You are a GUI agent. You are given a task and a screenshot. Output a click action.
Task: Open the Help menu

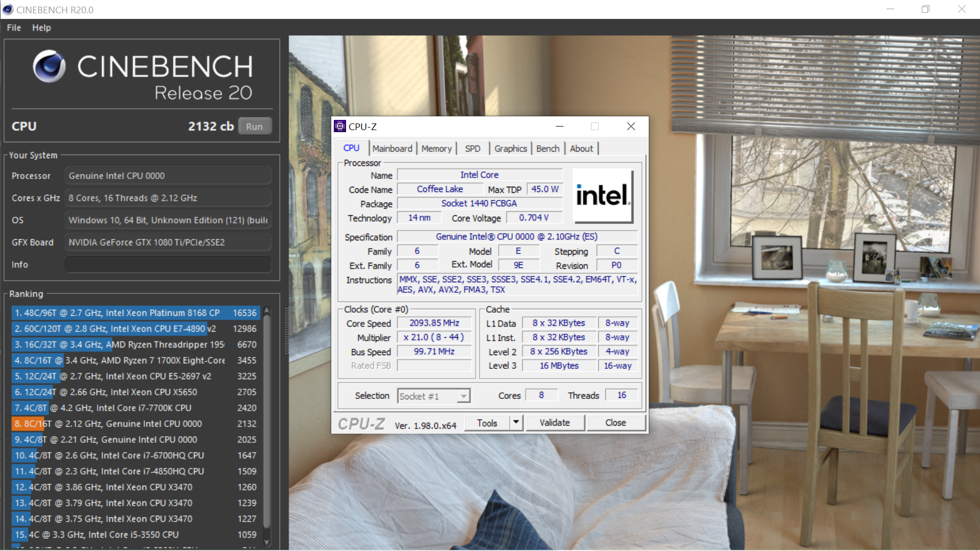point(41,28)
